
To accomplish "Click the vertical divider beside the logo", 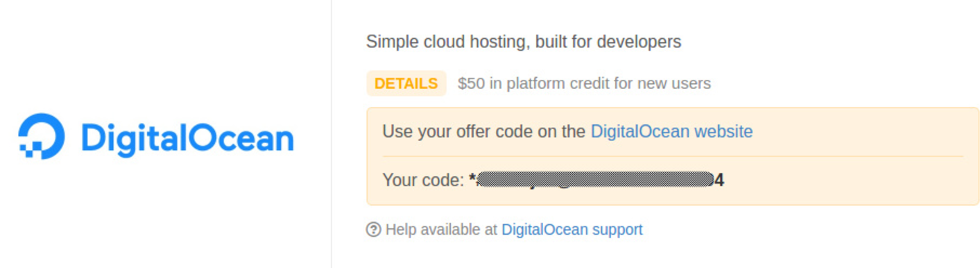I will coord(332,134).
